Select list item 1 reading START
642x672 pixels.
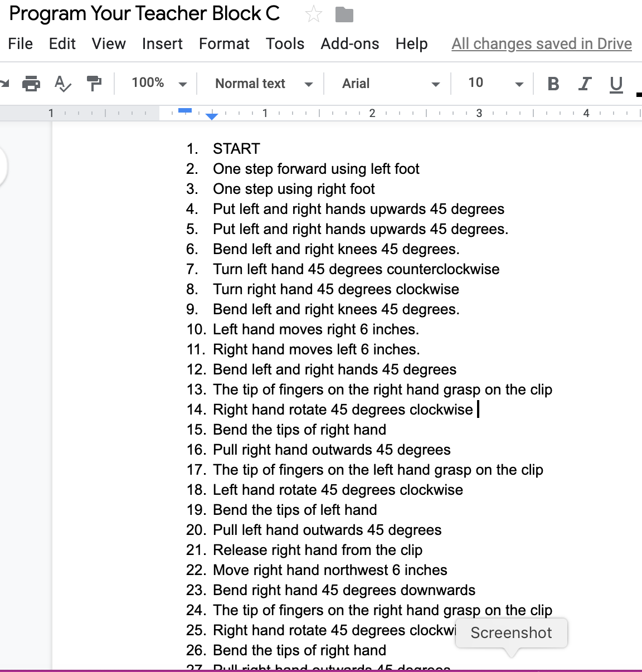(x=236, y=149)
